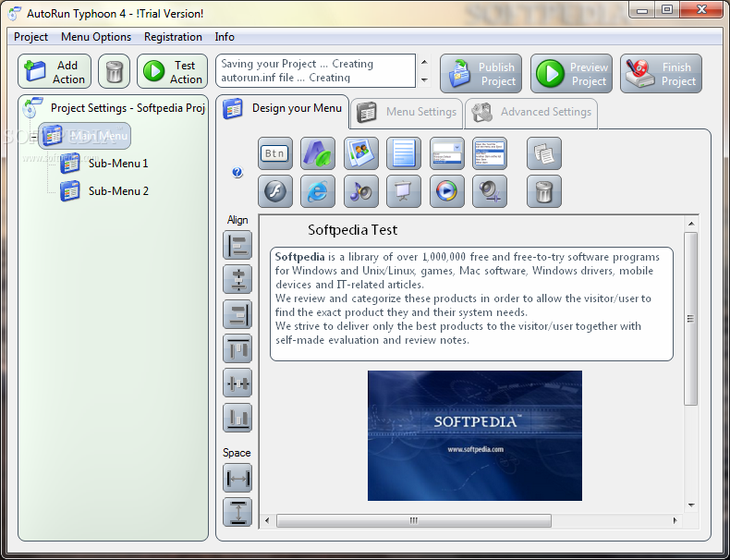The image size is (730, 560).
Task: Collapse the Main Menu tree node
Action: pos(33,138)
